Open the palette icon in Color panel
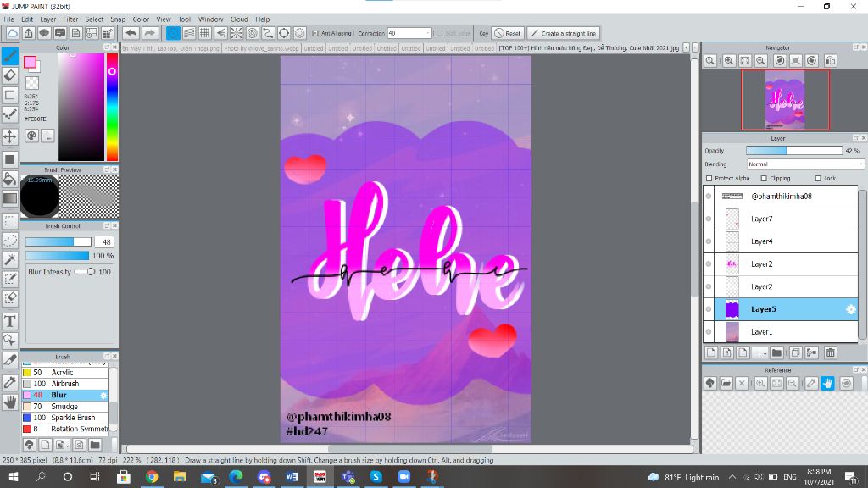 (31, 136)
